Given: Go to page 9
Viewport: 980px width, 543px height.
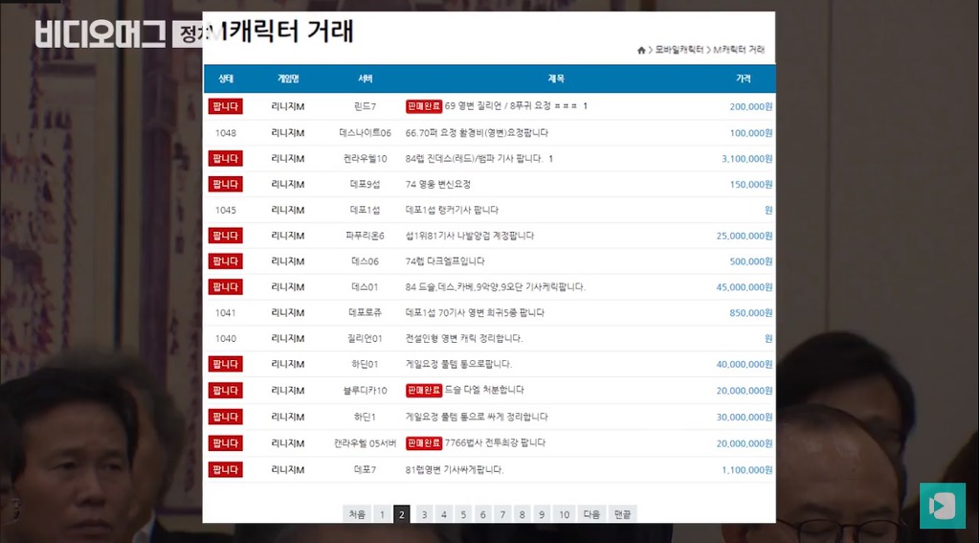Looking at the screenshot, I should pos(542,514).
